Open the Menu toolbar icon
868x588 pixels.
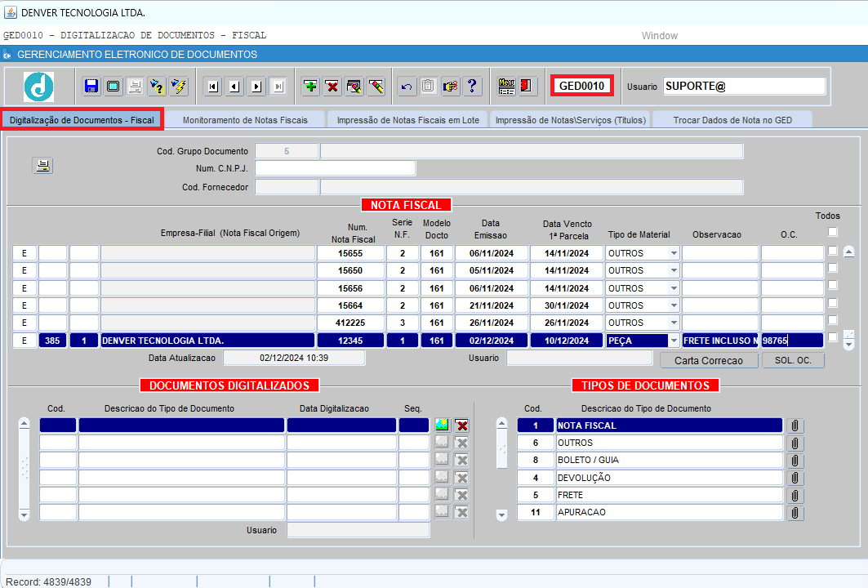pos(506,87)
